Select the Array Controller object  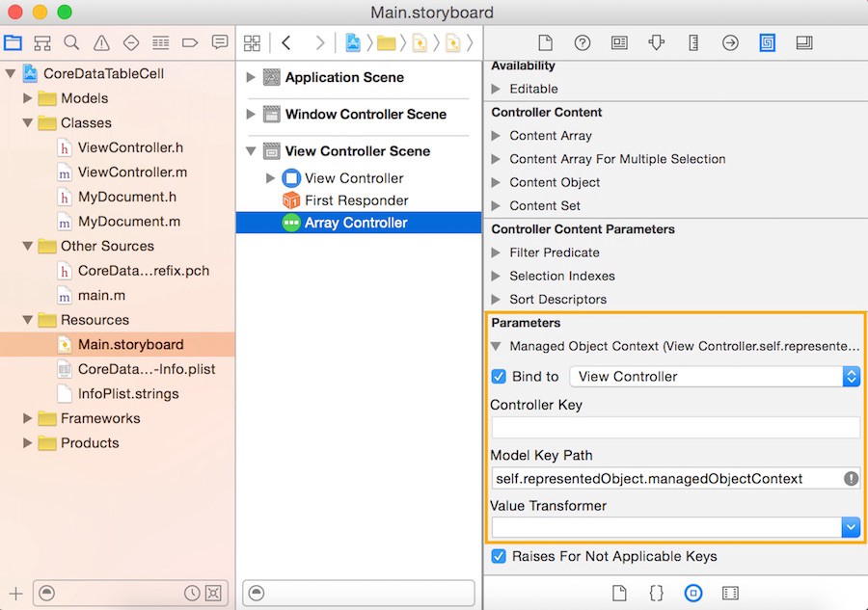tap(358, 223)
